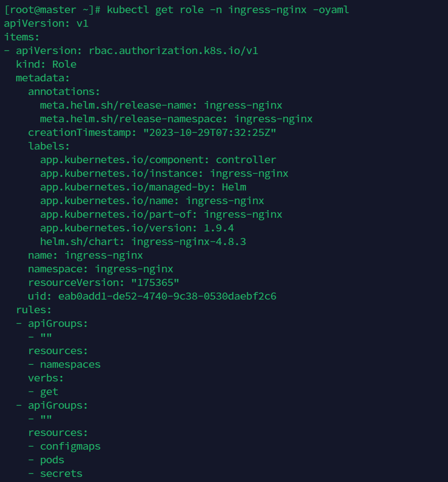The image size is (448, 482).
Task: Click the 'annotations:' key
Action: (64, 91)
